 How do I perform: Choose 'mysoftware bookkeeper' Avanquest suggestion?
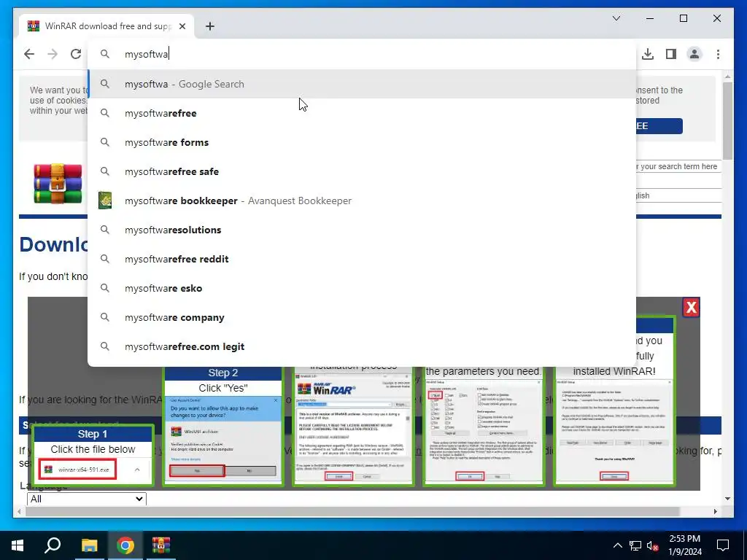tap(362, 201)
